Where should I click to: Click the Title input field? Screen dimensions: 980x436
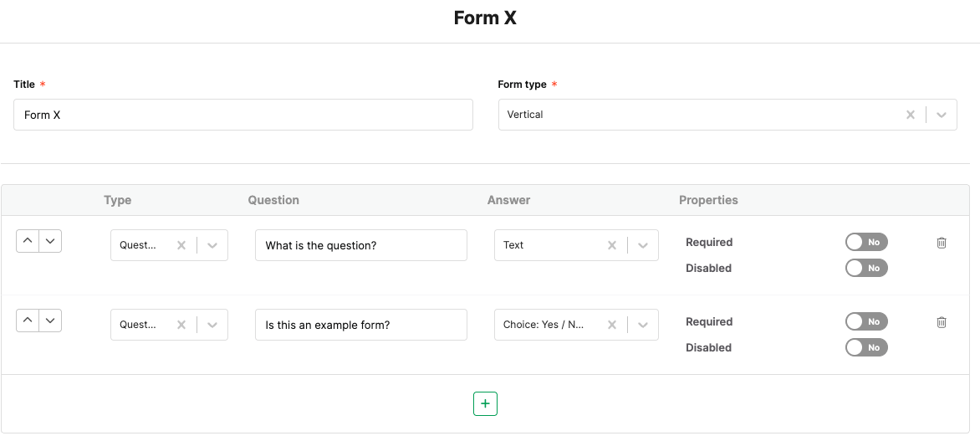click(242, 115)
